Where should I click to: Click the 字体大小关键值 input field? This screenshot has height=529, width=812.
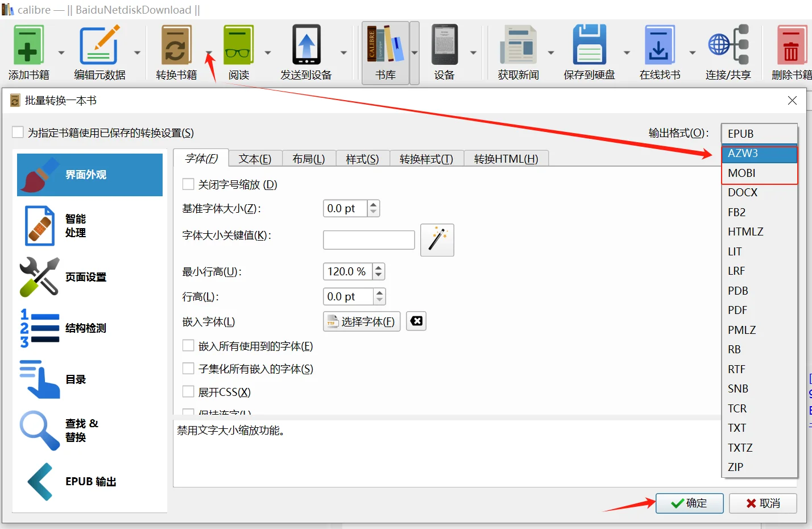pyautogui.click(x=369, y=240)
